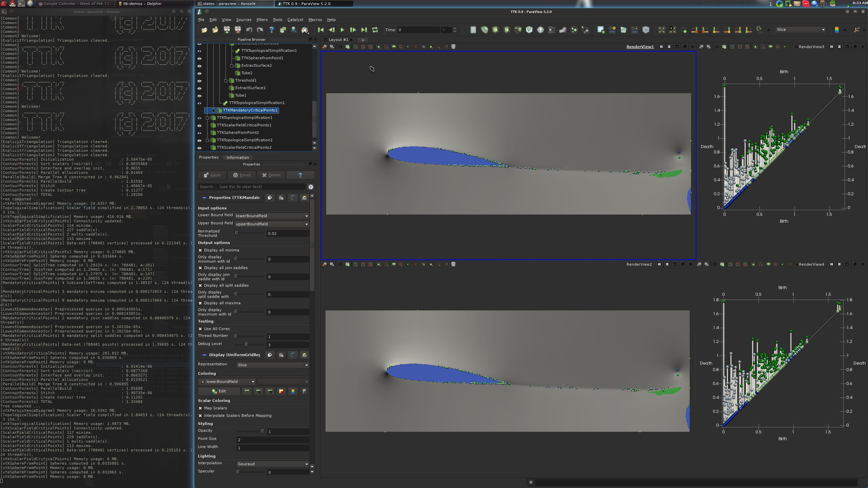This screenshot has height=488, width=868.
Task: Switch to the Information tab
Action: coord(237,158)
